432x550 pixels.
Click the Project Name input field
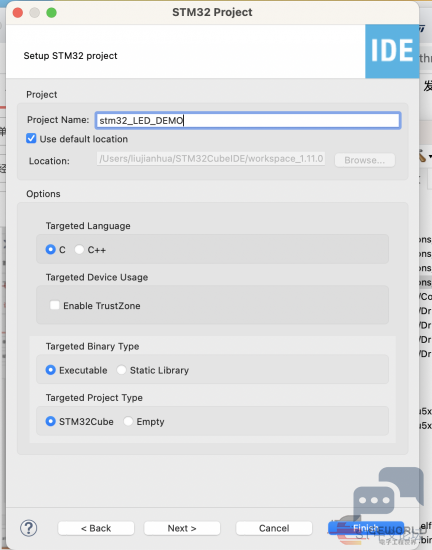248,121
